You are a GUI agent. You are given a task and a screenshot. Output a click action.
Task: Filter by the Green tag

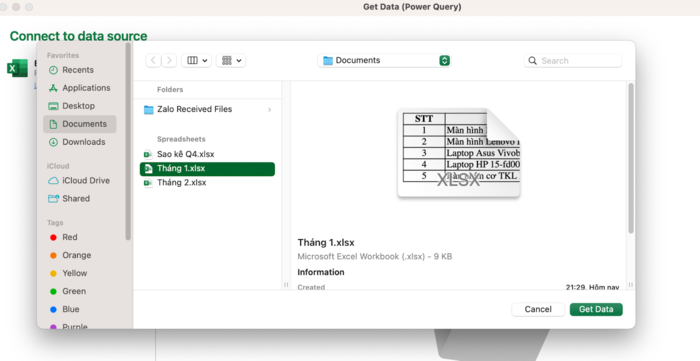(x=79, y=291)
